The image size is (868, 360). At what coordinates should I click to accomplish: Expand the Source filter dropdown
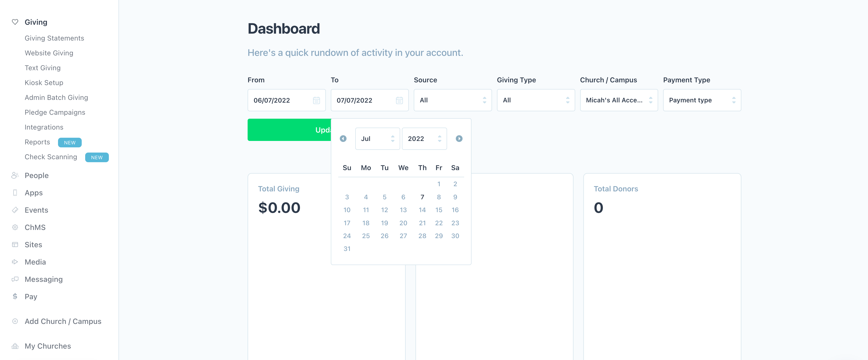pos(452,100)
